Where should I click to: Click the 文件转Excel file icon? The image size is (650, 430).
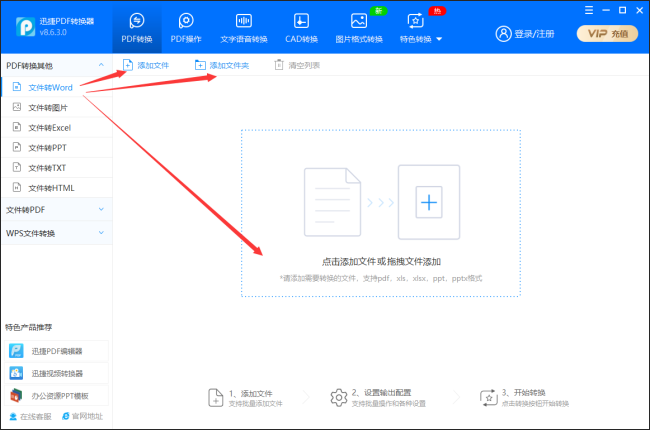[17, 127]
